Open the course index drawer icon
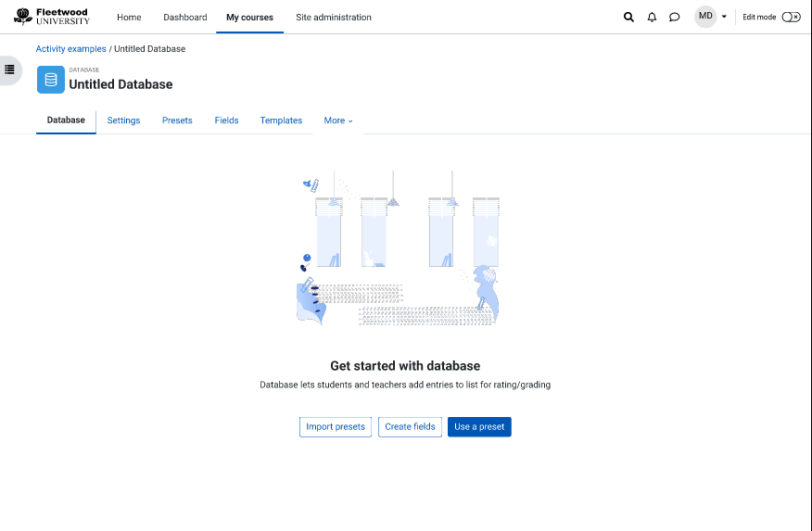Image resolution: width=812 pixels, height=531 pixels. [9, 70]
